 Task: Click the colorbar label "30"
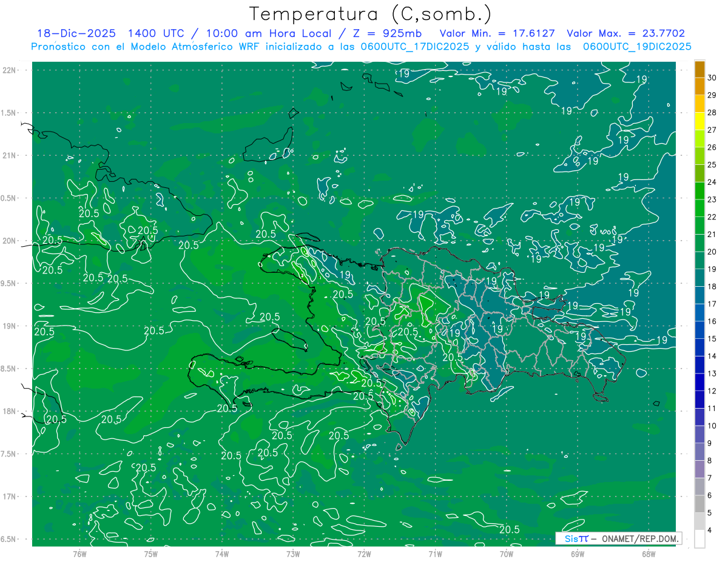tap(713, 78)
